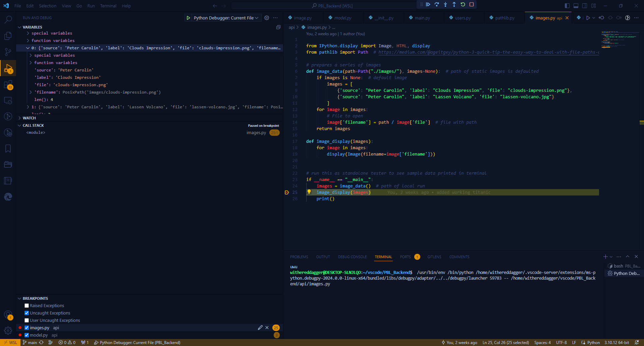Image resolution: width=644 pixels, height=346 pixels.
Task: Stop the debugging session
Action: [x=472, y=4]
